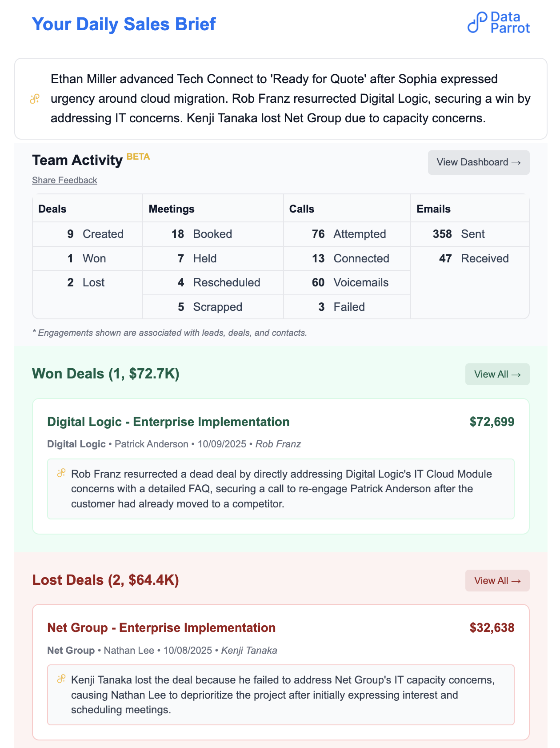This screenshot has height=748, width=560.
Task: Open the Digital Logic Enterprise Implementation deal
Action: 168,422
